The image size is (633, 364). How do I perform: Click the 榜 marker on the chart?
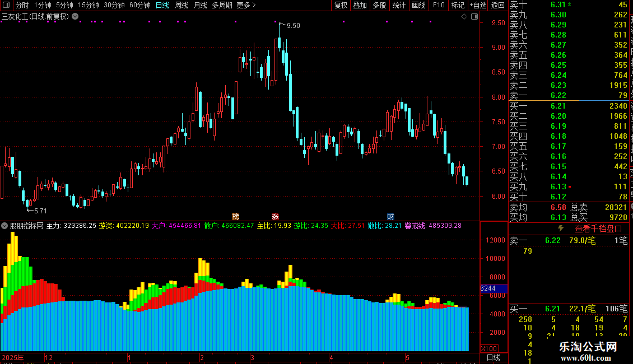coord(236,217)
